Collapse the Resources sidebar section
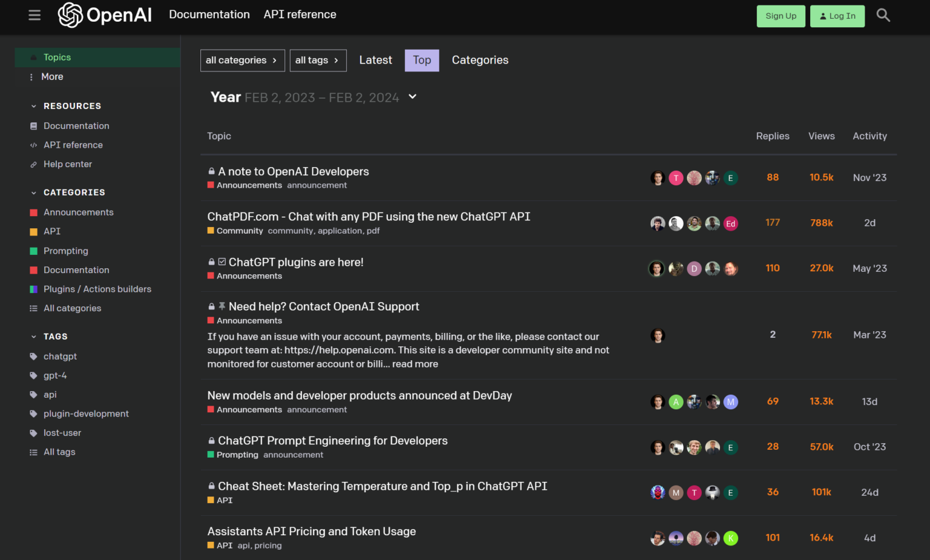The height and width of the screenshot is (560, 930). 34,106
